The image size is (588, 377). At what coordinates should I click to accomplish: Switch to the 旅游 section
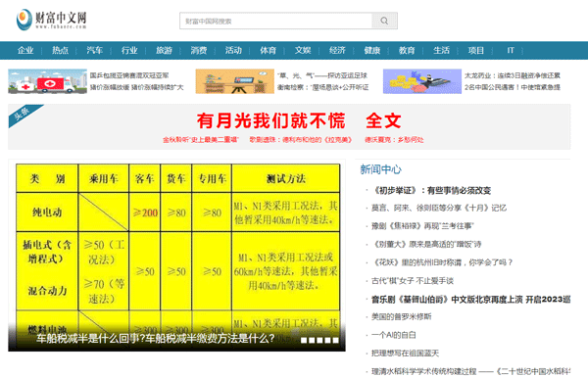(164, 50)
